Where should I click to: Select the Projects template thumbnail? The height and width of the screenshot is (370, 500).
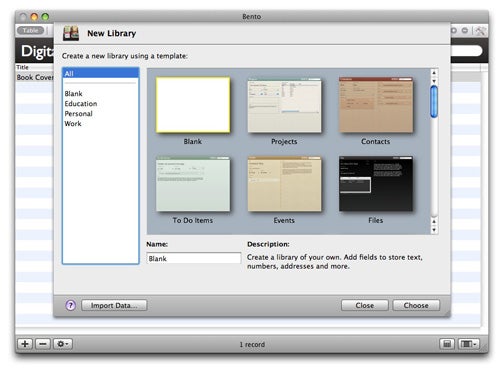pyautogui.click(x=284, y=105)
